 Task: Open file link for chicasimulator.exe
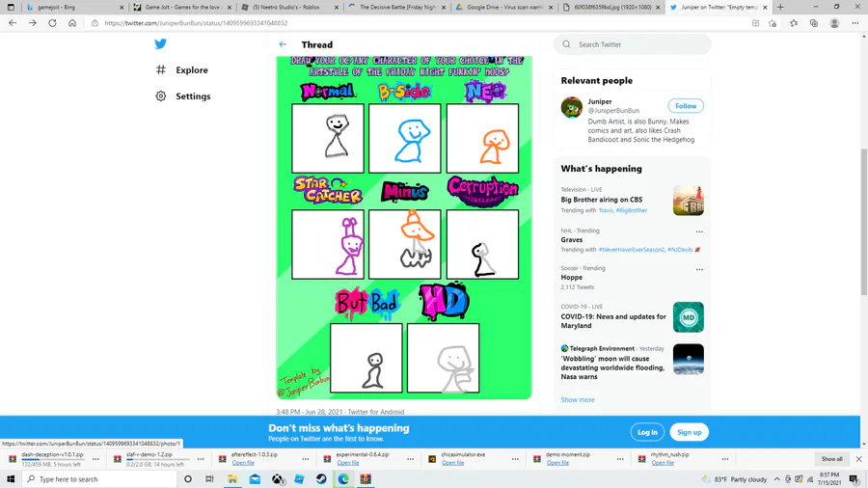(453, 463)
